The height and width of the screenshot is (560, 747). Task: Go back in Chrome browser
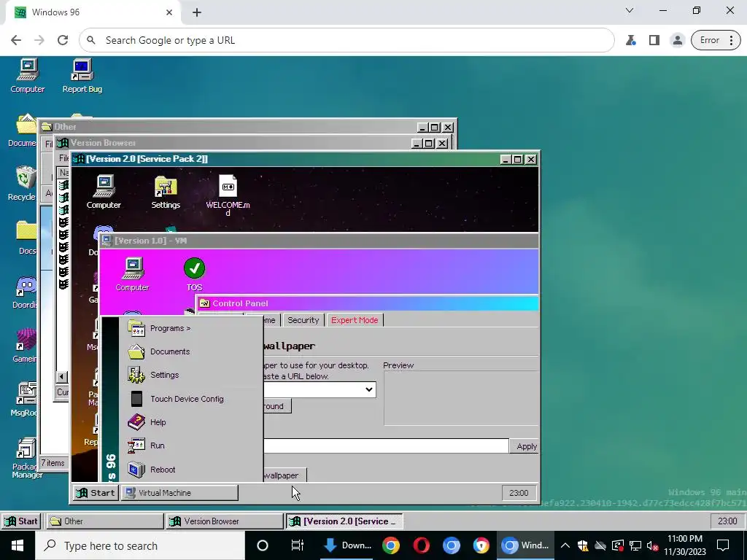(16, 40)
